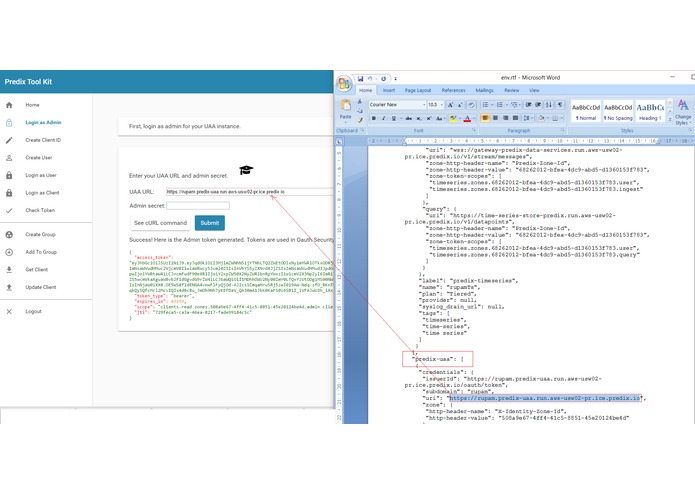Apply the No Spacing style in Word

click(618, 111)
